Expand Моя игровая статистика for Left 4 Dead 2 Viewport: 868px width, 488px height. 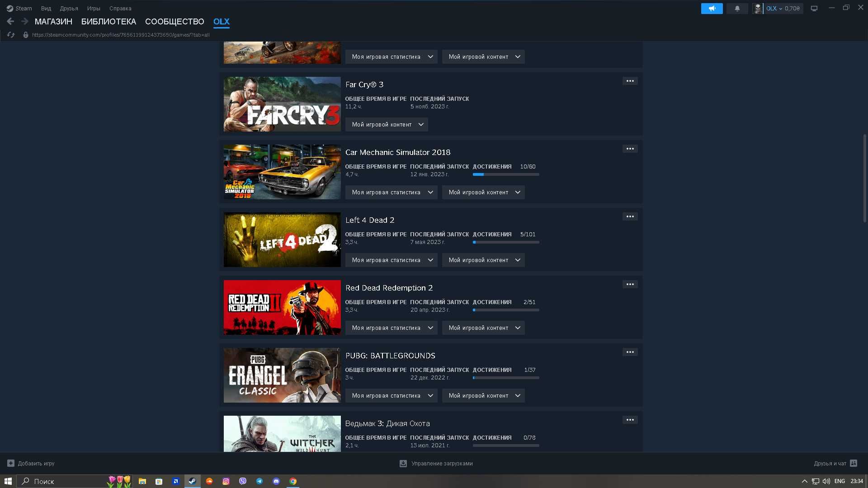[391, 260]
